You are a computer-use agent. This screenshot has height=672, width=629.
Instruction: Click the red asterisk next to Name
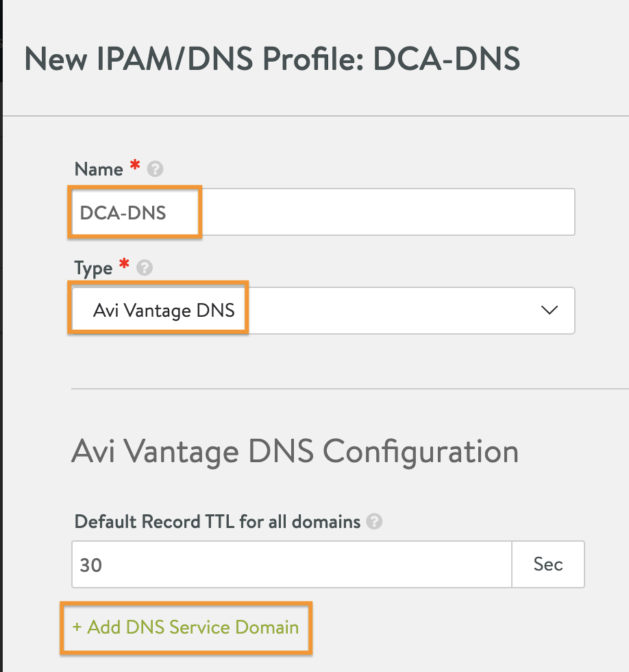click(135, 165)
